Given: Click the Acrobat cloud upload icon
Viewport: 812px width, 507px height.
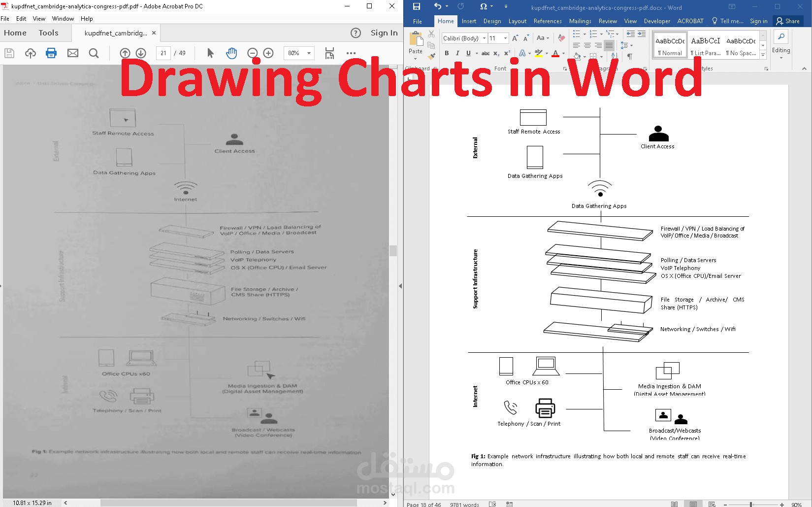Looking at the screenshot, I should (x=31, y=53).
